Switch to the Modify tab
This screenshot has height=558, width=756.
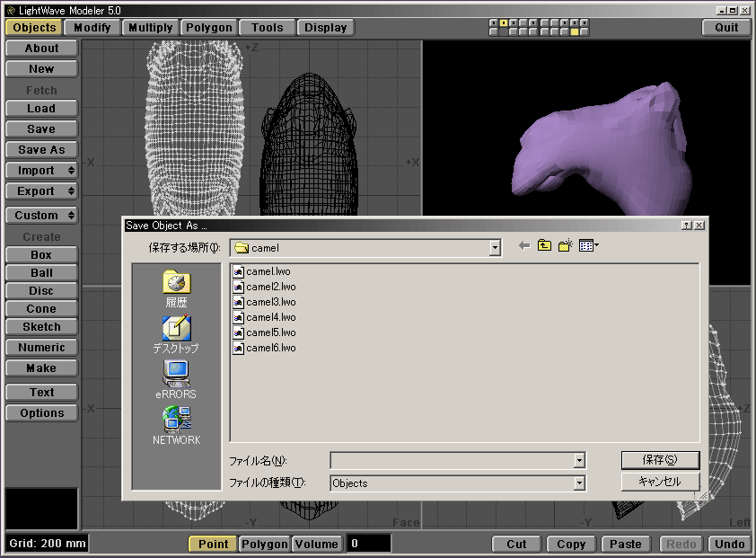pyautogui.click(x=92, y=28)
